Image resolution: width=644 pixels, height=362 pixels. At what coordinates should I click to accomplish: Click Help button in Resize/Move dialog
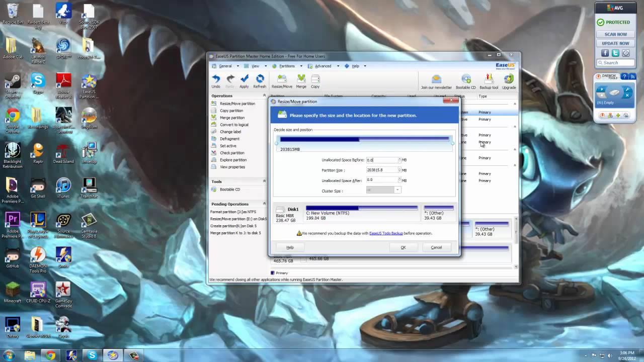tap(290, 247)
